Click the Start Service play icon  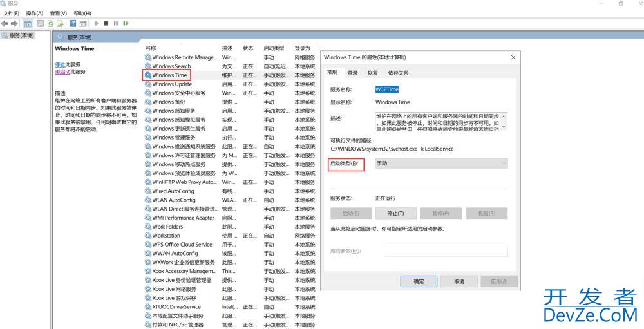[97, 23]
